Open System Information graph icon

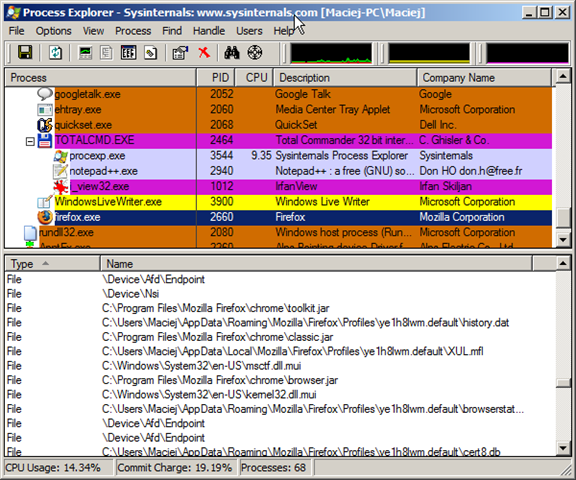click(85, 53)
